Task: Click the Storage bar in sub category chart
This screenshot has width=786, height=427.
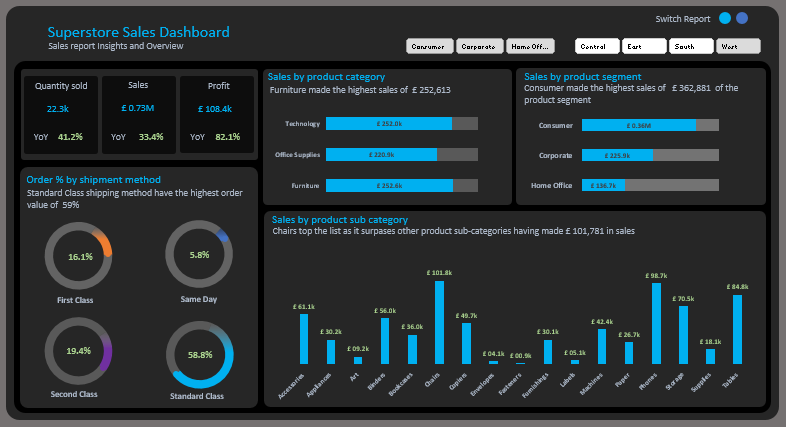Action: [x=683, y=335]
